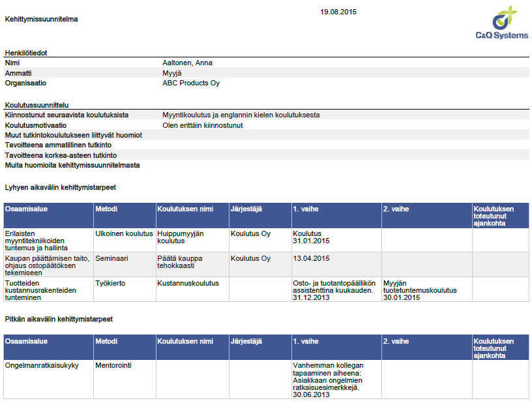Select Olen erittäin kiinnostunut value

(x=203, y=125)
